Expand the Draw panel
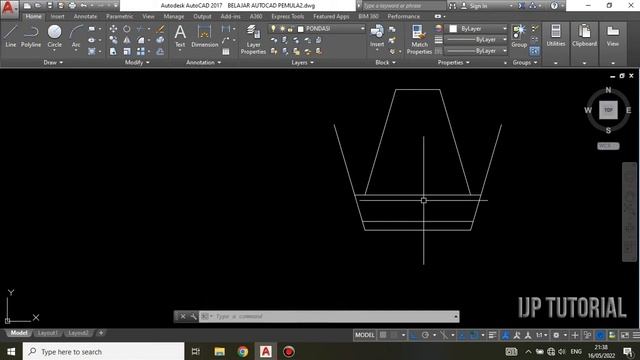The width and height of the screenshot is (640, 360). pyautogui.click(x=53, y=62)
